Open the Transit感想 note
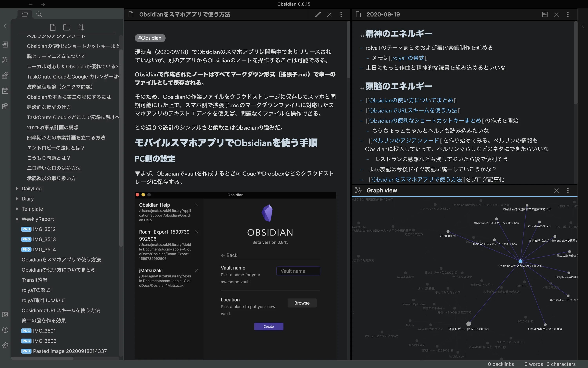Screen dimensions: 588x368 point(34,280)
